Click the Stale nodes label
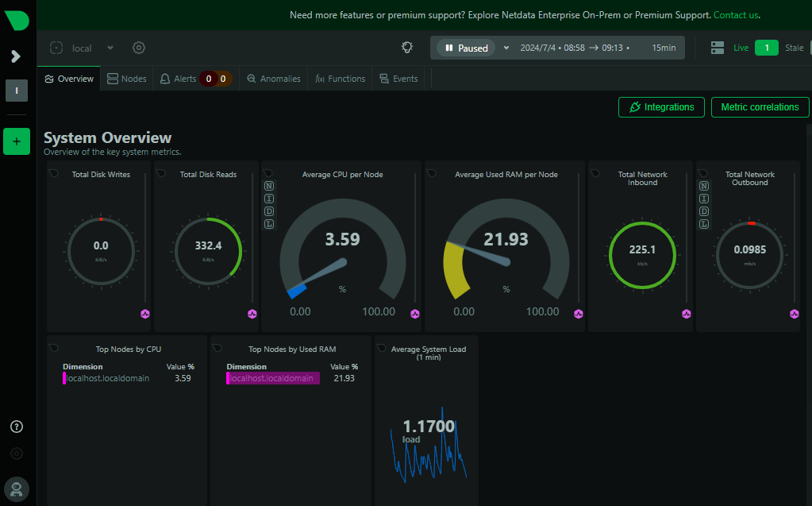The height and width of the screenshot is (506, 812). 794,48
